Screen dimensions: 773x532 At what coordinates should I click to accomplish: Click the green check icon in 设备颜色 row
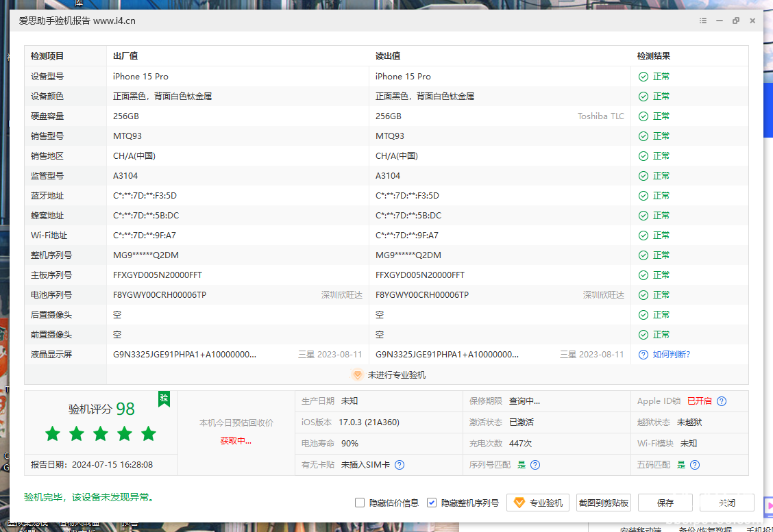point(643,97)
